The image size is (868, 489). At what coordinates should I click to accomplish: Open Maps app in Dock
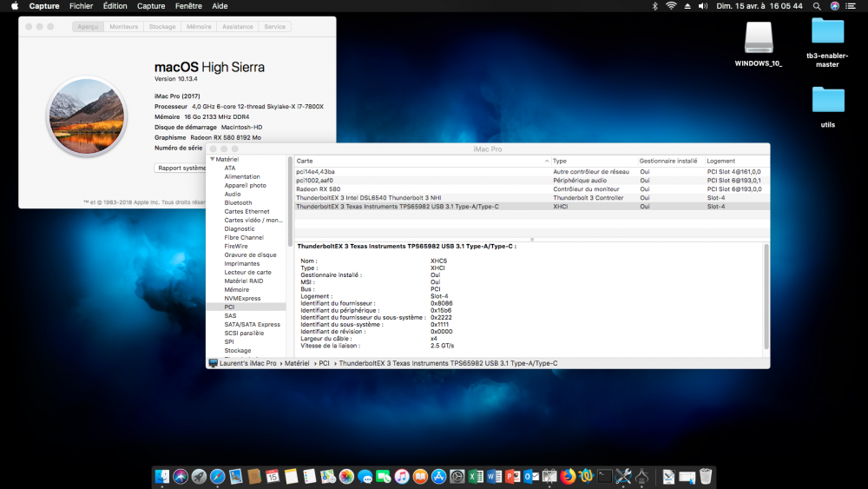pos(328,476)
